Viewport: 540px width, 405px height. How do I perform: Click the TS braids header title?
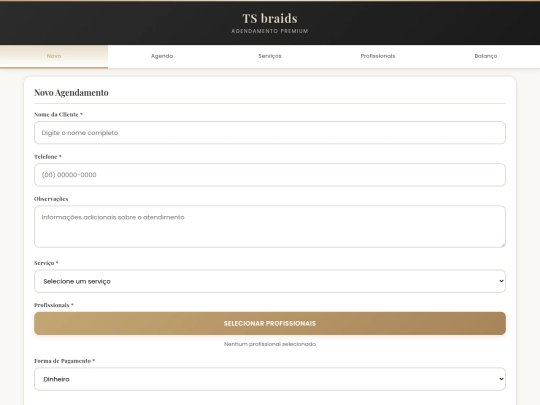[270, 18]
